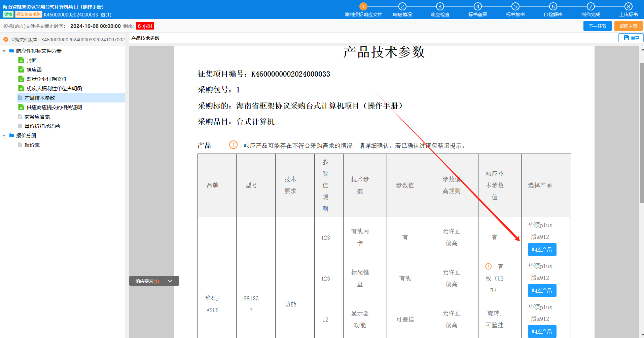Click deadline text 2024-10-08 00:00:00

pos(96,26)
